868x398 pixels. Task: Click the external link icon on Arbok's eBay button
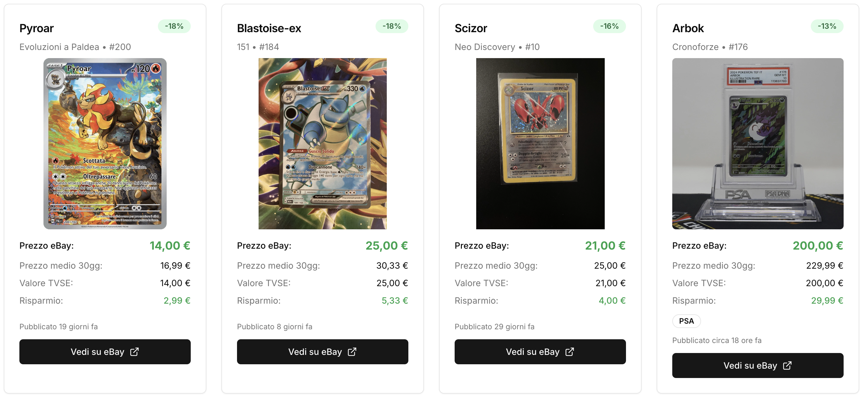(787, 365)
